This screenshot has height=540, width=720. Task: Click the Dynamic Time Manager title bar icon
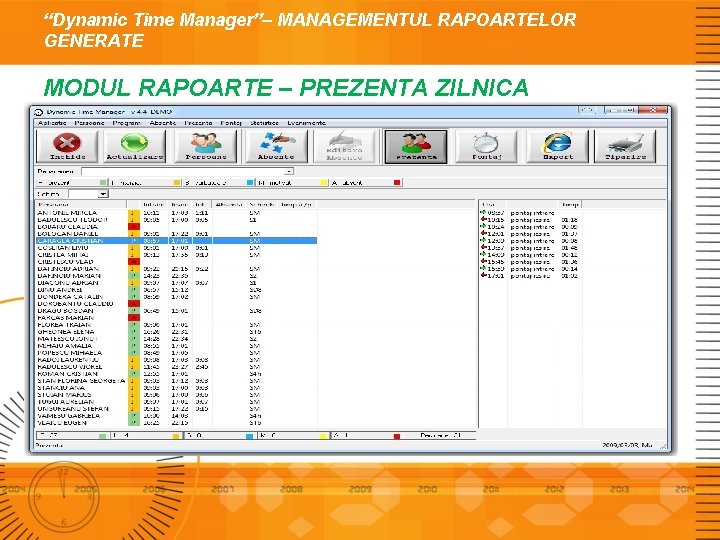coord(39,112)
